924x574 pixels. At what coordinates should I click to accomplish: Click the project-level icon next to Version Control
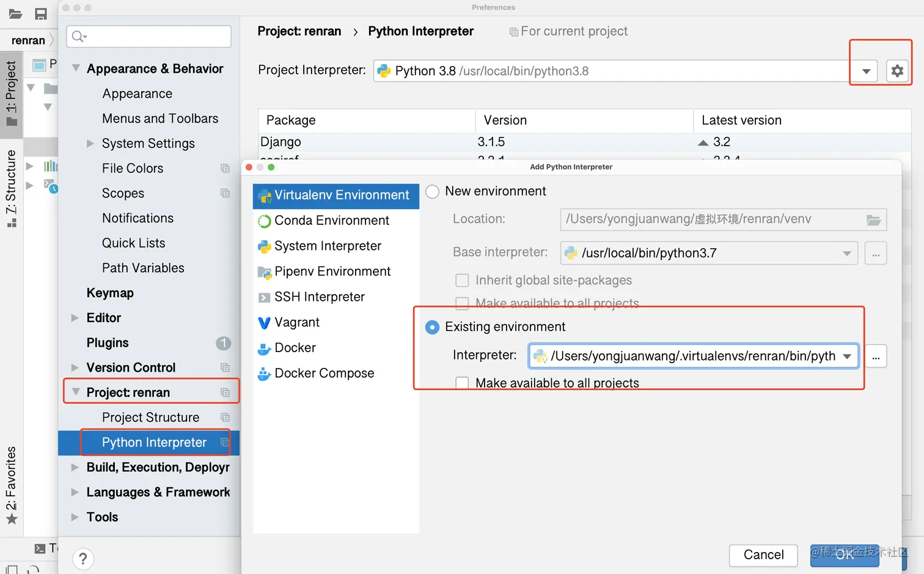tap(225, 367)
